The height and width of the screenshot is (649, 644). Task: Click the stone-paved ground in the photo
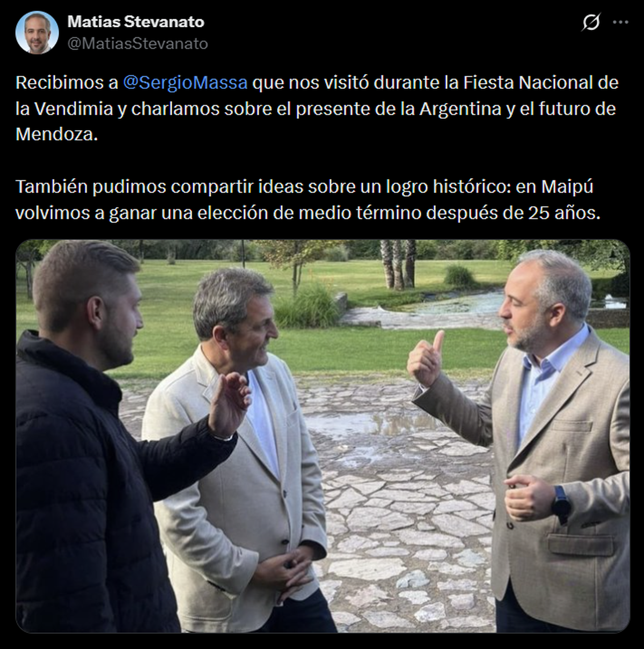pyautogui.click(x=408, y=510)
